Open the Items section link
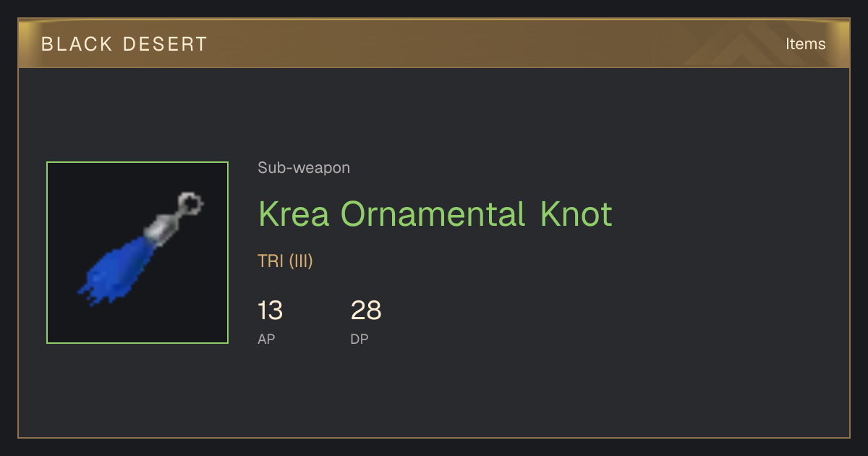868x456 pixels. [805, 44]
